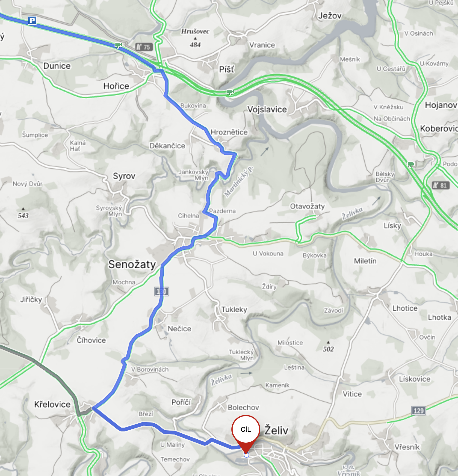Click the Otavožaty village label
The height and width of the screenshot is (476, 458).
tap(307, 206)
